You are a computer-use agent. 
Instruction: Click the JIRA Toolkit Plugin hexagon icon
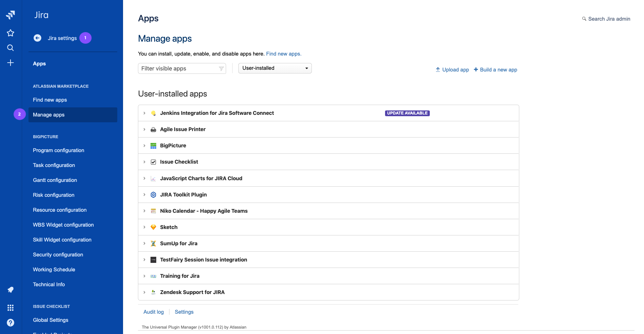click(153, 195)
